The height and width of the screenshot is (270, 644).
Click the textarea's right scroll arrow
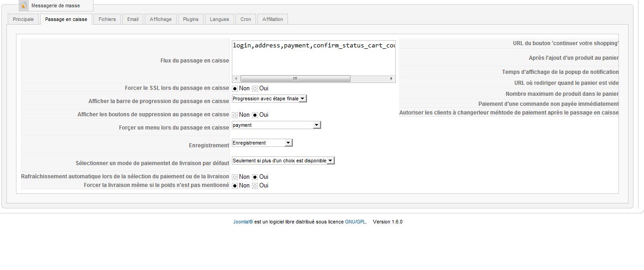tap(391, 79)
